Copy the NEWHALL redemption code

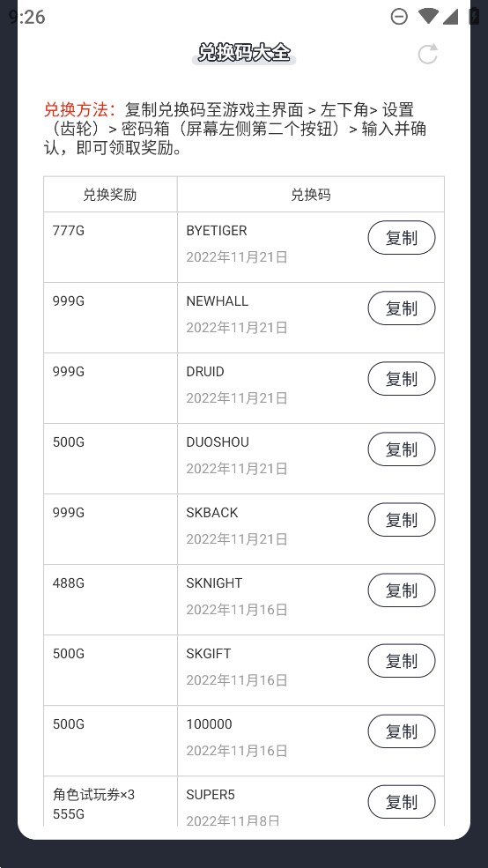point(401,308)
